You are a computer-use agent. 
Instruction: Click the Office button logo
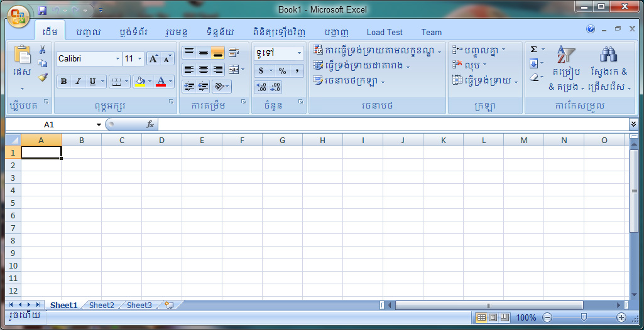tap(18, 17)
